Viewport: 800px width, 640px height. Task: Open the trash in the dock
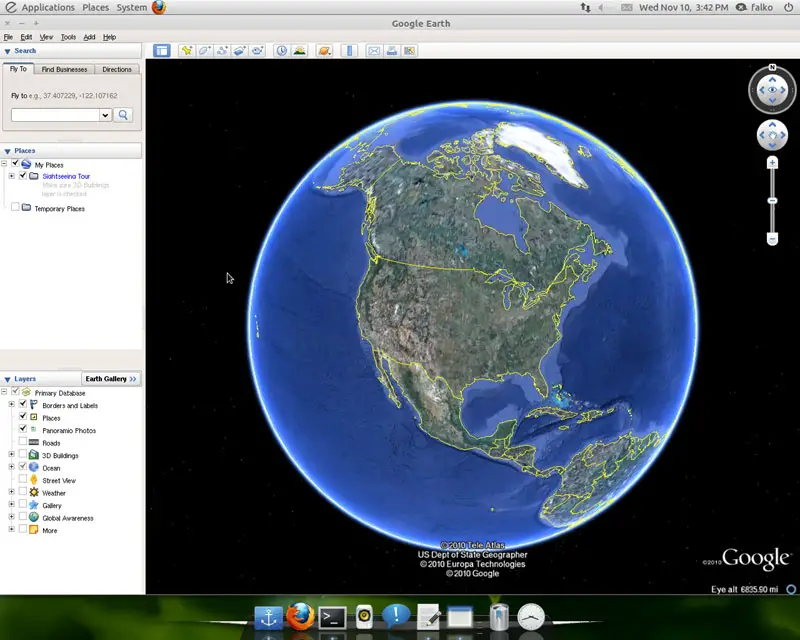pyautogui.click(x=499, y=617)
